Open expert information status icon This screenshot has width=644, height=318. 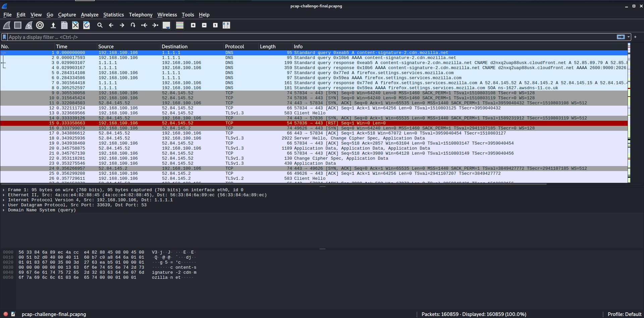tap(6, 314)
